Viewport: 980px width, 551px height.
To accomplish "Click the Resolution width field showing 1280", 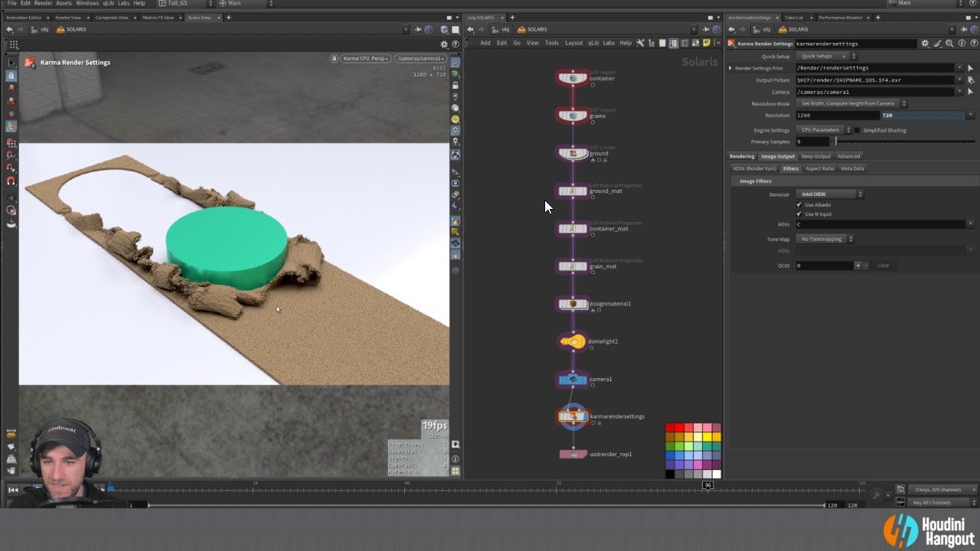I will tap(838, 116).
